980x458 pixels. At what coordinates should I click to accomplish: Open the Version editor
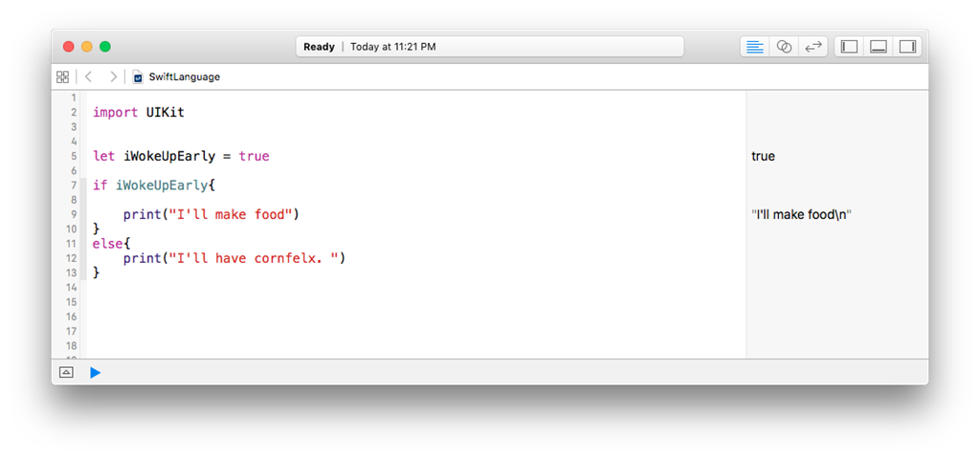tap(813, 47)
